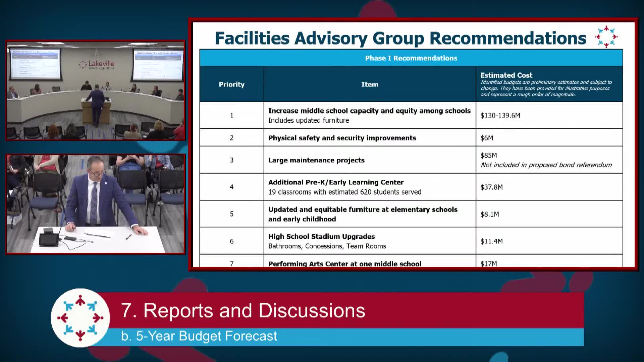Select row 1, middle school capacity item
This screenshot has height=362, width=644.
click(x=369, y=115)
